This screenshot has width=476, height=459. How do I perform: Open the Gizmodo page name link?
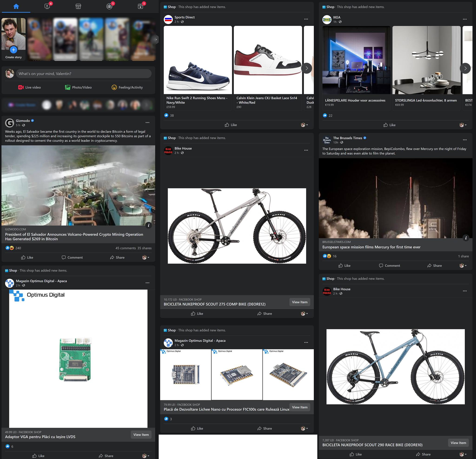tap(23, 121)
